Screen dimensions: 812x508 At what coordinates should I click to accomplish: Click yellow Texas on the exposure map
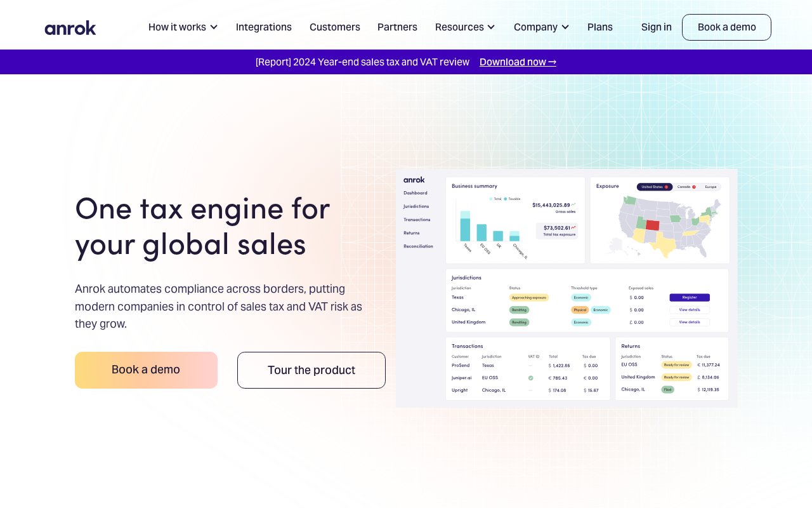tap(664, 245)
